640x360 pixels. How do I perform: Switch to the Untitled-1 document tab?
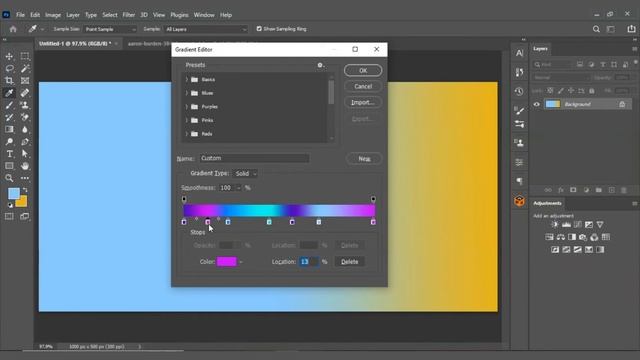click(75, 43)
